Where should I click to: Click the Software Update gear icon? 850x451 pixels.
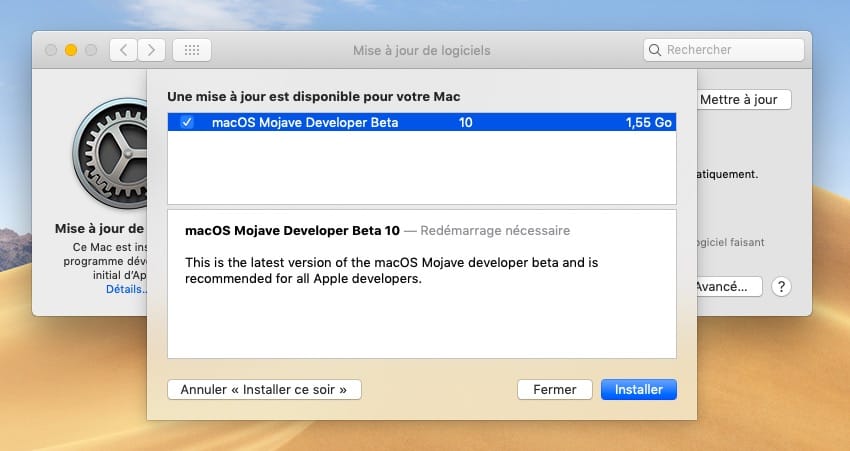coord(110,153)
